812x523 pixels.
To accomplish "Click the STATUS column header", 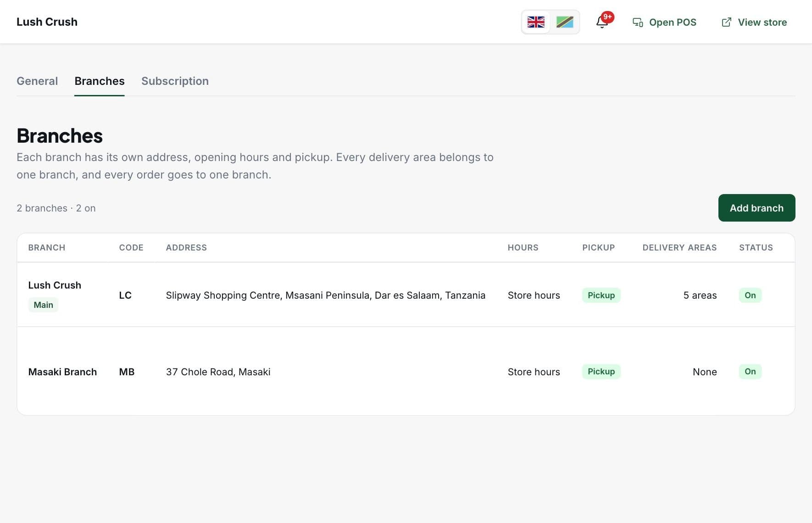I will pos(756,248).
